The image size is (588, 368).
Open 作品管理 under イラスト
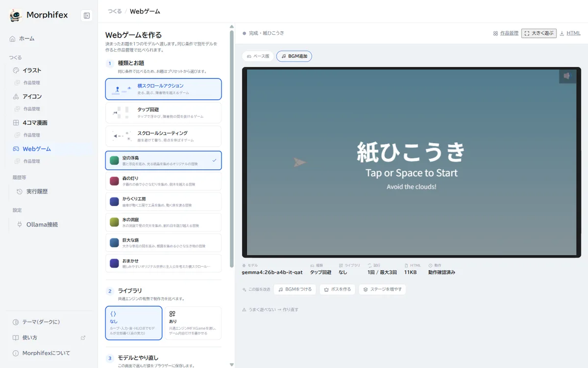coord(31,82)
